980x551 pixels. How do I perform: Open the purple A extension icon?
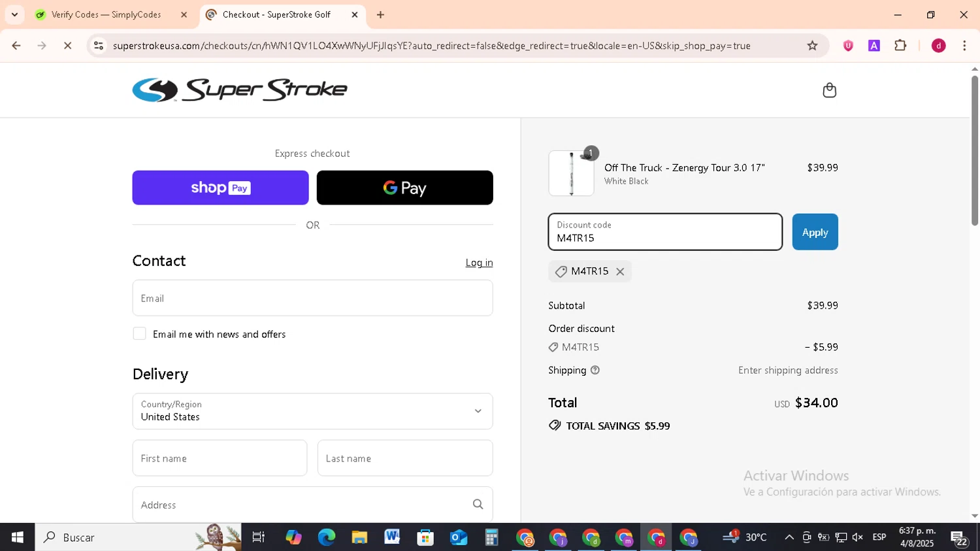(874, 46)
